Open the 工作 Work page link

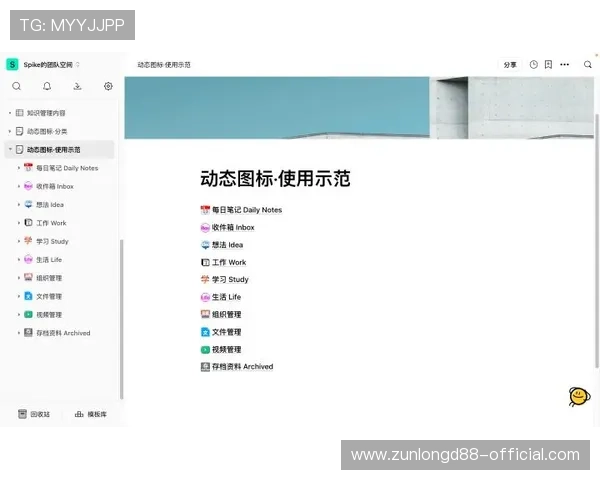click(229, 262)
